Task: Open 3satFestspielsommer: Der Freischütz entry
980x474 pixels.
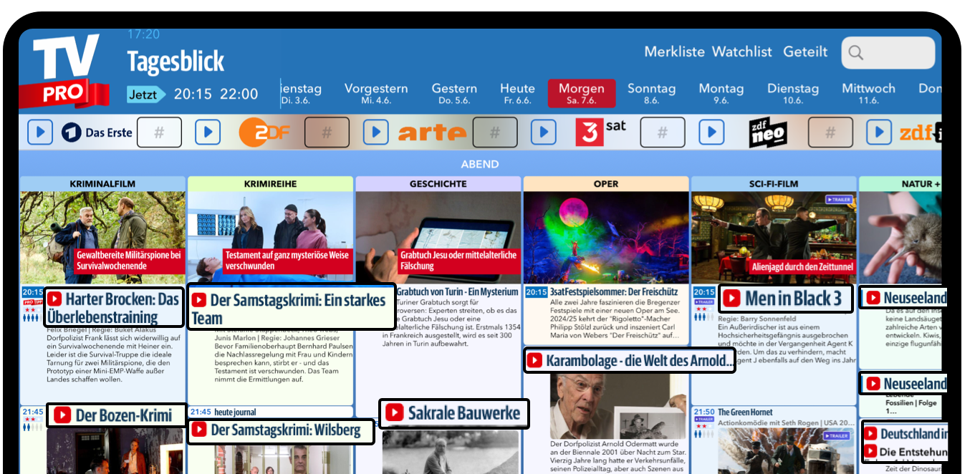Action: [614, 292]
